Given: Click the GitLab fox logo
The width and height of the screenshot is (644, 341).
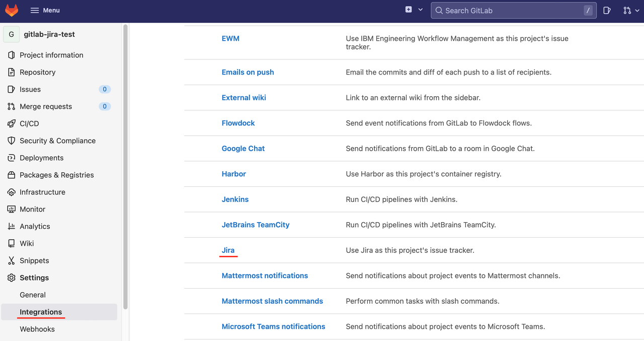Looking at the screenshot, I should pos(12,10).
